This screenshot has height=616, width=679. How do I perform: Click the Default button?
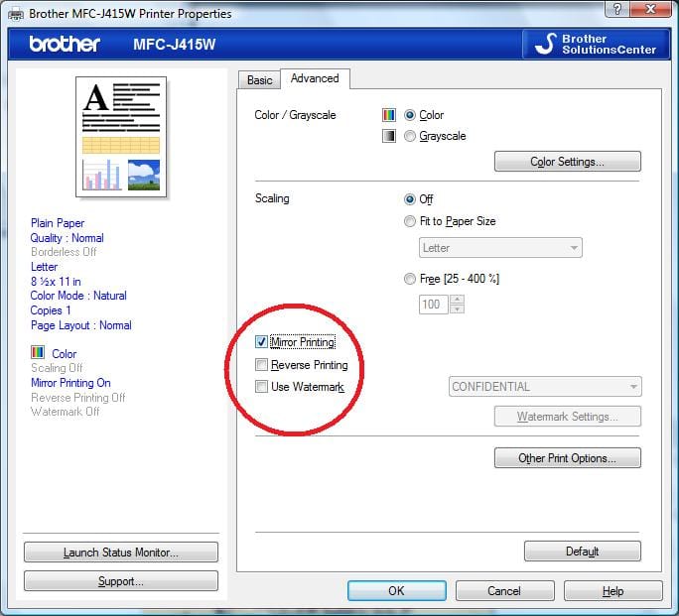583,552
